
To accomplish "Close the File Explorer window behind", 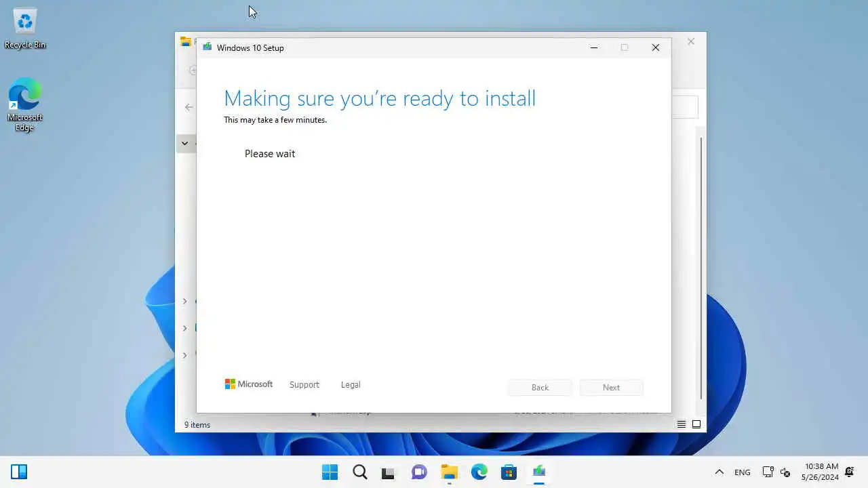I will click(690, 41).
